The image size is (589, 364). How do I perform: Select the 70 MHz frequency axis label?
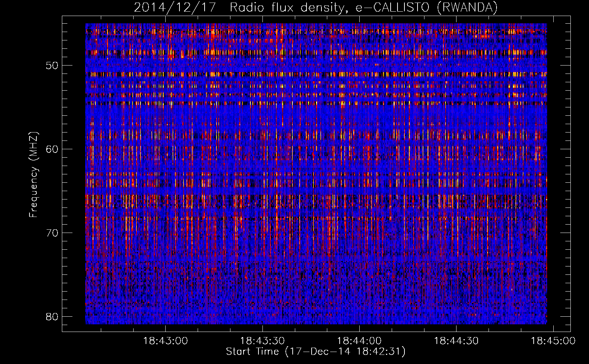pyautogui.click(x=52, y=233)
